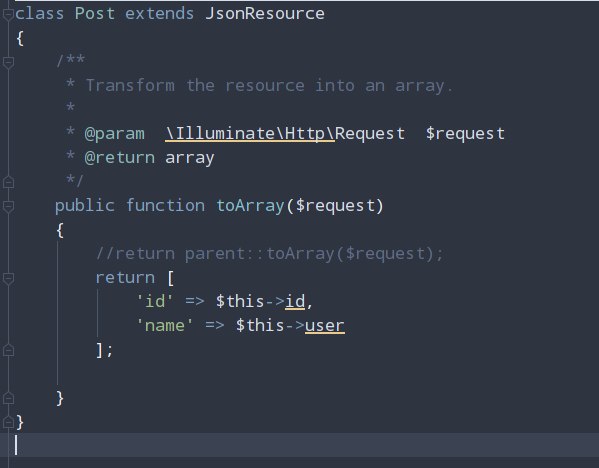
Task: Click the toArray function name
Action: [250, 206]
